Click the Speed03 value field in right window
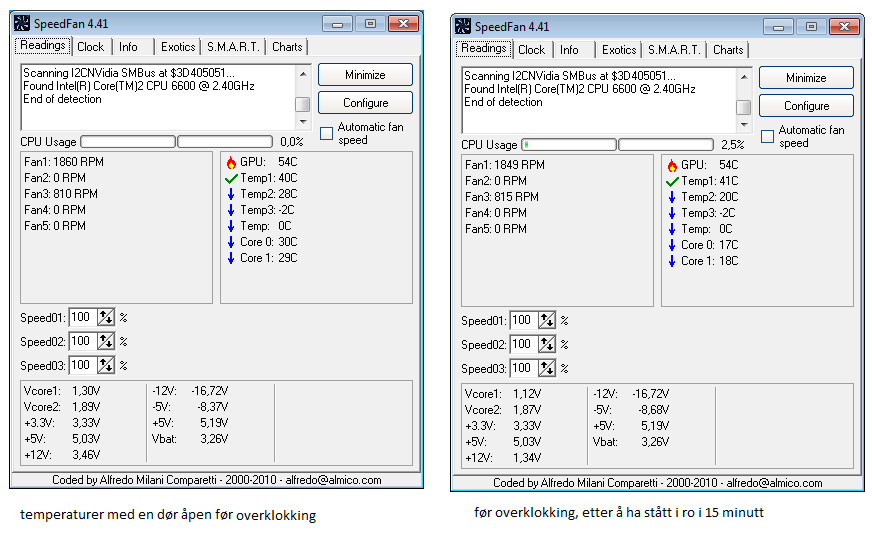The height and width of the screenshot is (536, 872). 524,368
